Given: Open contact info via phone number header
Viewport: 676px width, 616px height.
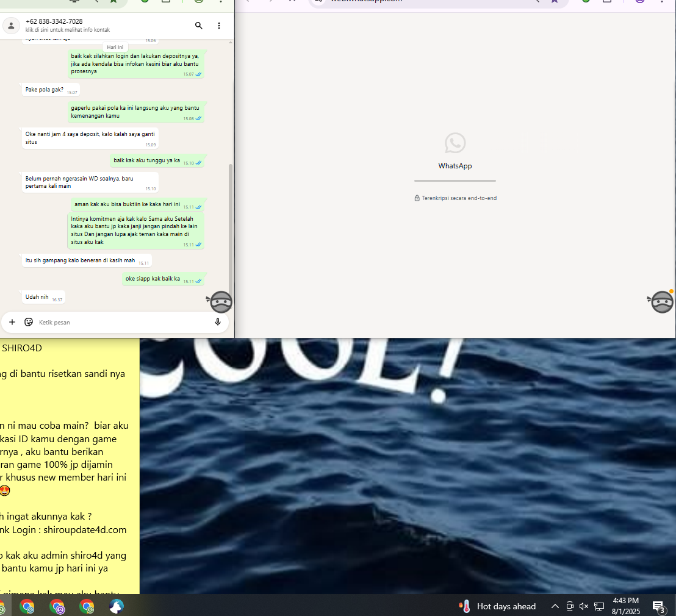Looking at the screenshot, I should pos(54,21).
